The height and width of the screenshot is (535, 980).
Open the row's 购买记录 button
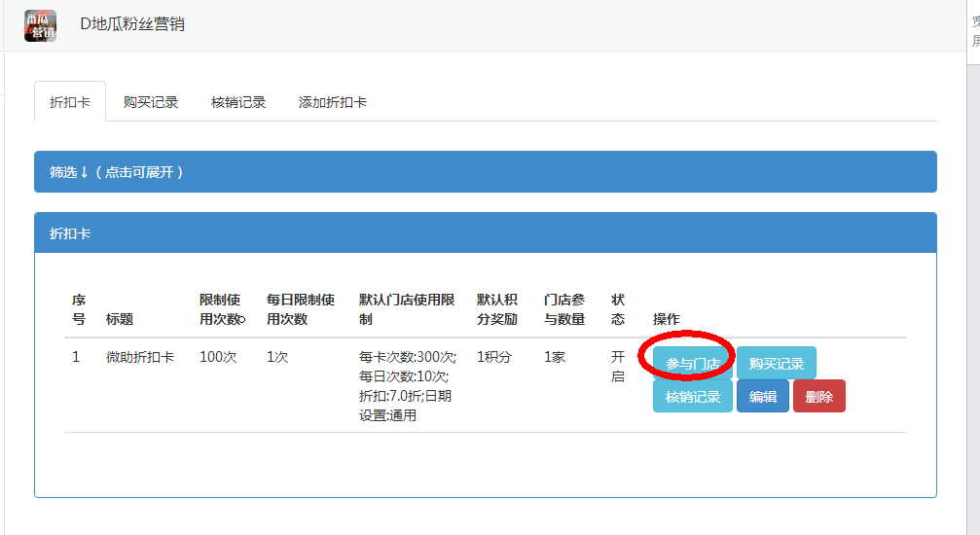[777, 363]
